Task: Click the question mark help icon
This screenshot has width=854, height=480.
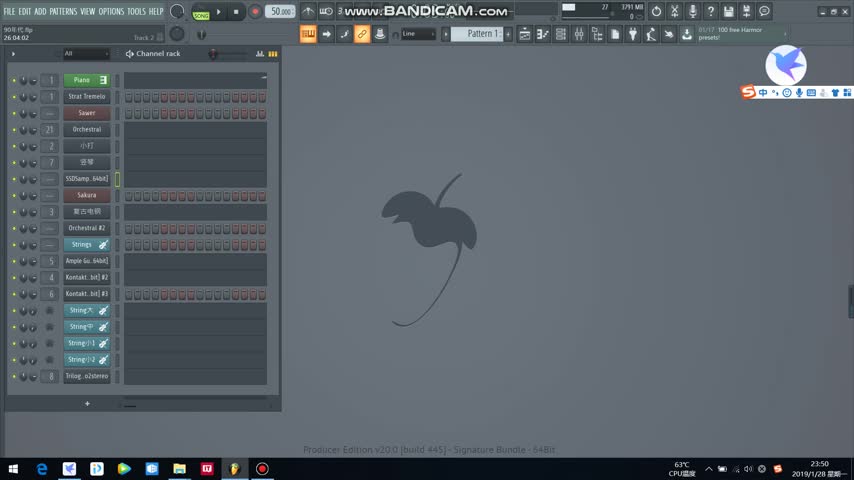Action: (x=710, y=11)
